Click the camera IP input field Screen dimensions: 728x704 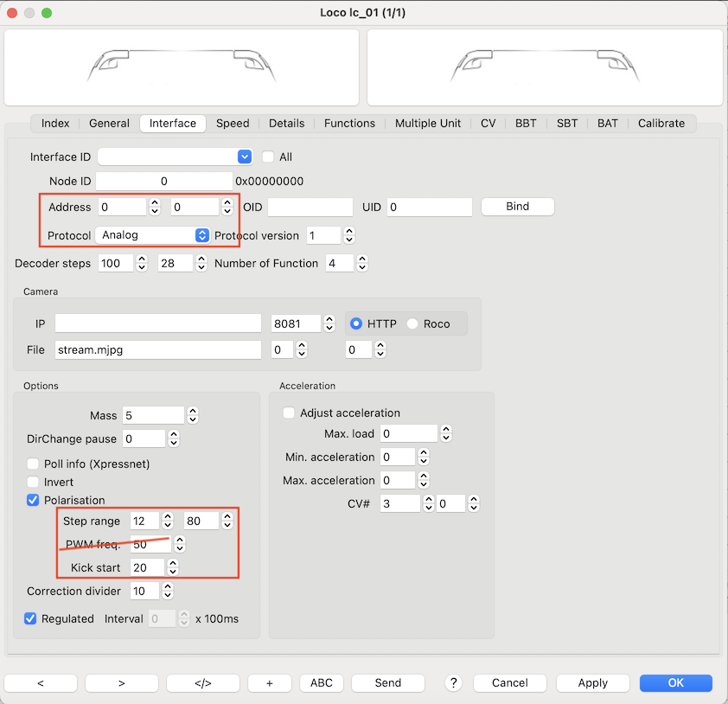pos(158,323)
